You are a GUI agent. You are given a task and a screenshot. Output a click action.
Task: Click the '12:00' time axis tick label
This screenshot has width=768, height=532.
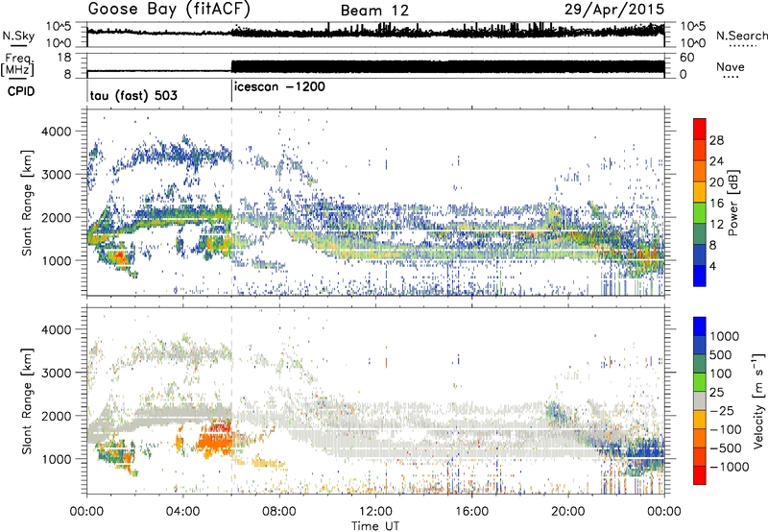pos(375,512)
